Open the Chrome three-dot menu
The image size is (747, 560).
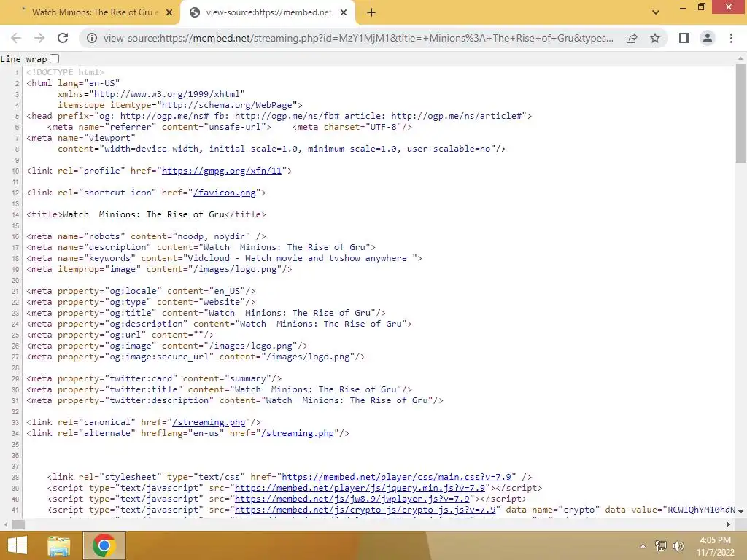pyautogui.click(x=731, y=38)
